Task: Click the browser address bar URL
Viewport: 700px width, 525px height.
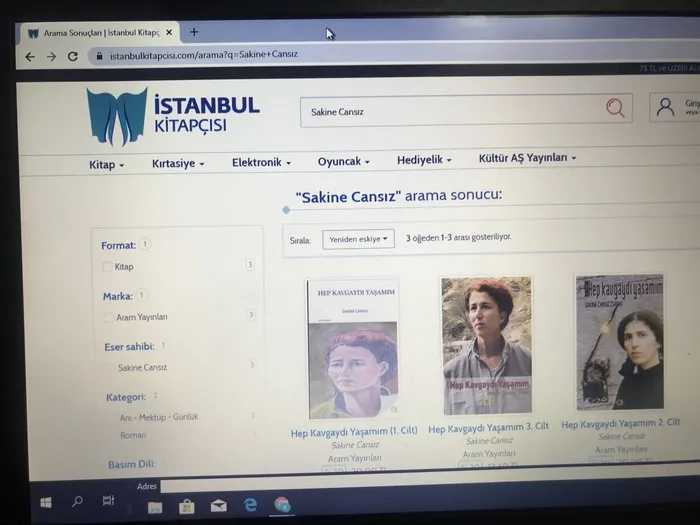Action: tap(204, 55)
